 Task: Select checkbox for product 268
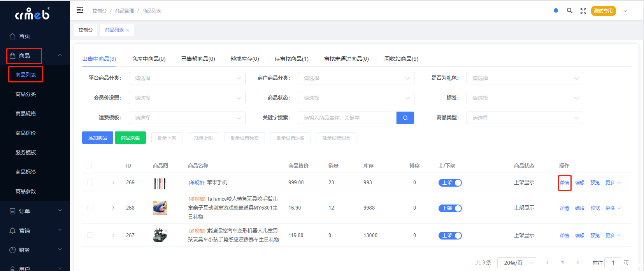90,208
